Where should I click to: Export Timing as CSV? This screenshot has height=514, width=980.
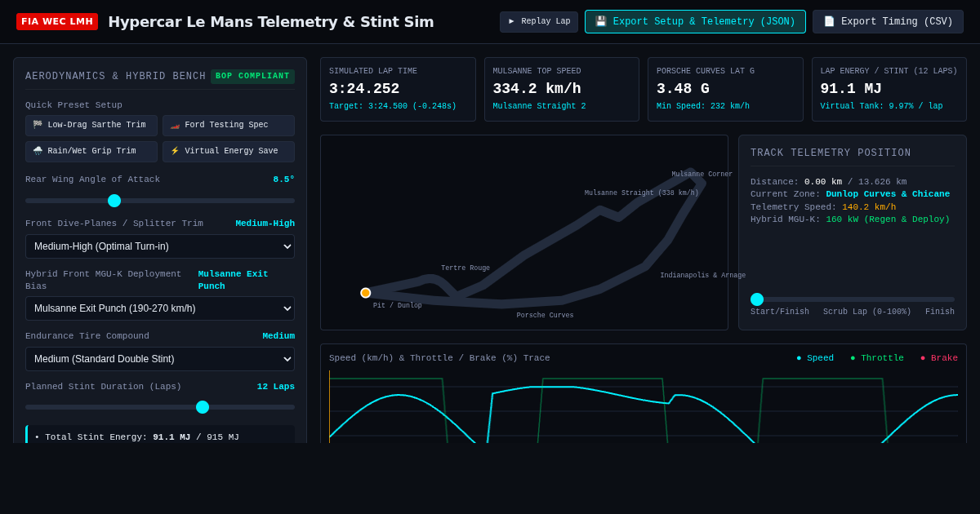click(888, 22)
